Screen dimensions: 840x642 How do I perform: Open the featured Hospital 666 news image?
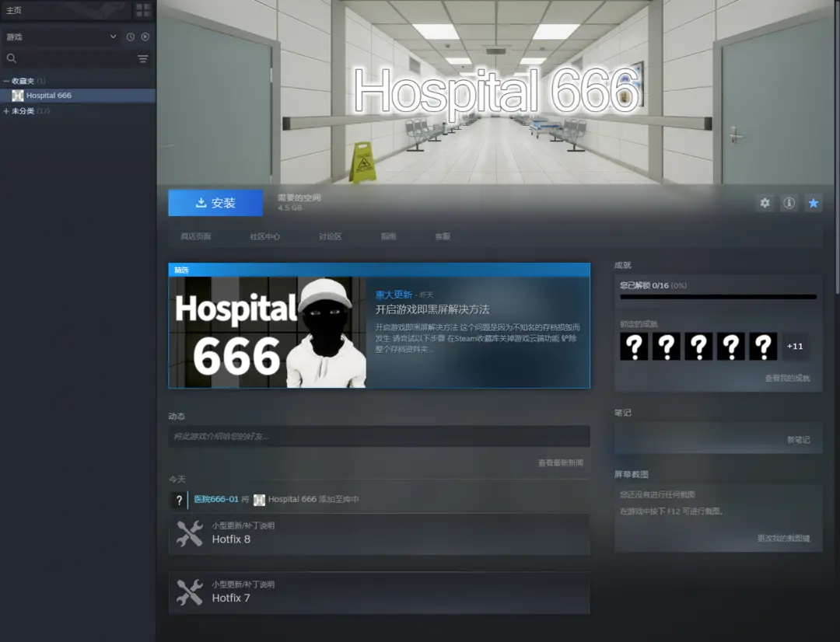[268, 332]
